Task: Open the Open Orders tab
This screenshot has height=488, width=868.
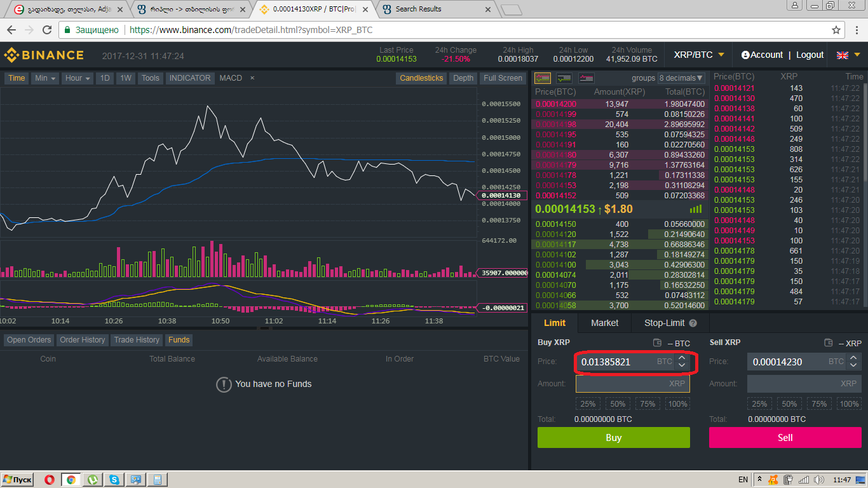Action: [x=29, y=340]
